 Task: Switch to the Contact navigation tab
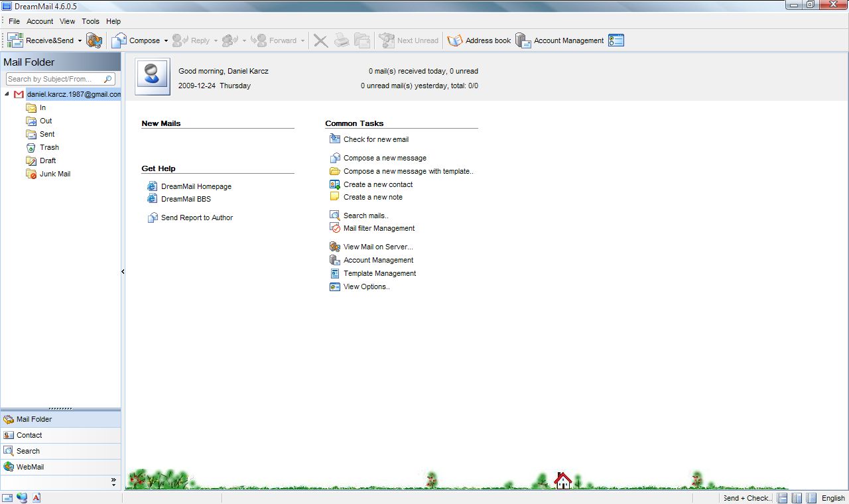pyautogui.click(x=60, y=435)
